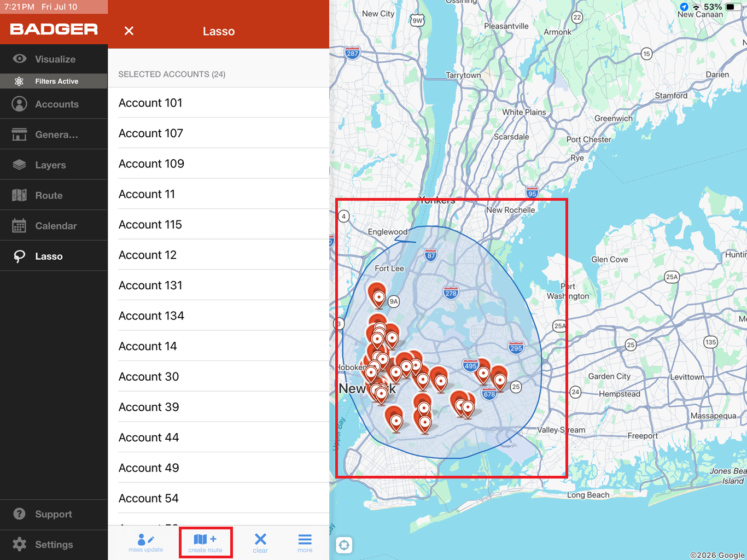This screenshot has width=747, height=560.
Task: Click the Support question mark icon
Action: coord(20,514)
